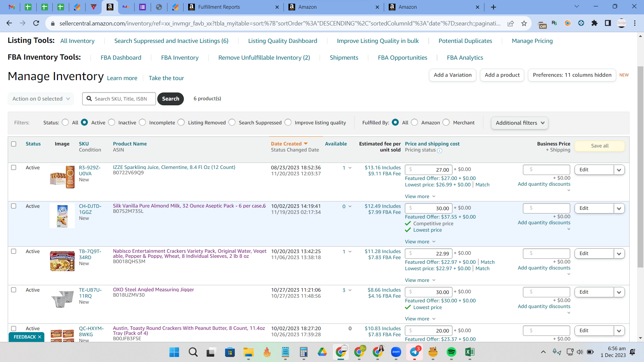Viewport: 644px width, 362px height.
Task: Open the Edit dropdown arrow for OXO Jigger
Action: click(x=619, y=292)
